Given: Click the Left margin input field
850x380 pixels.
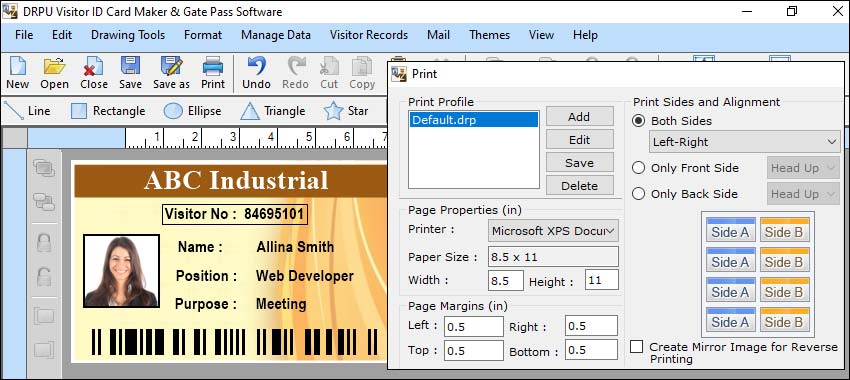Looking at the screenshot, I should [474, 326].
